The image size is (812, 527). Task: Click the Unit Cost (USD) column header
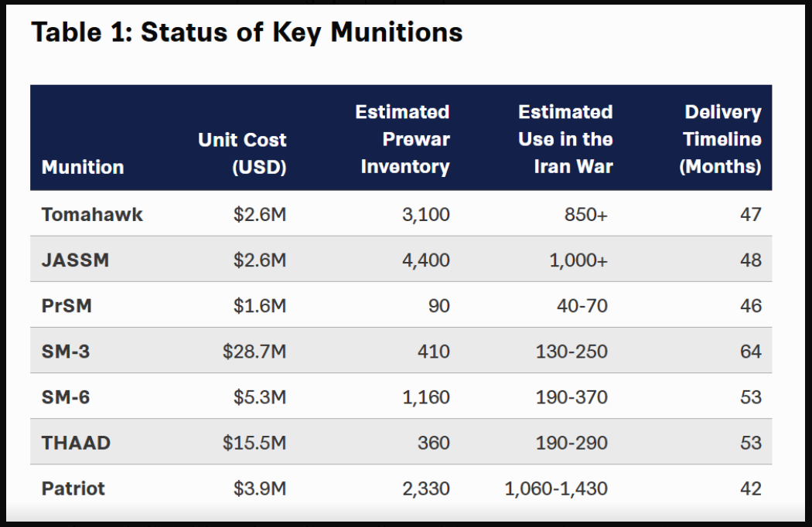click(x=242, y=153)
